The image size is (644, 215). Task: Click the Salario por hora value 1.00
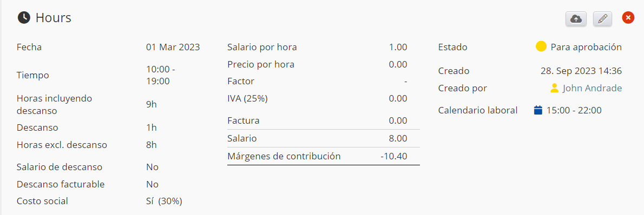coord(398,47)
